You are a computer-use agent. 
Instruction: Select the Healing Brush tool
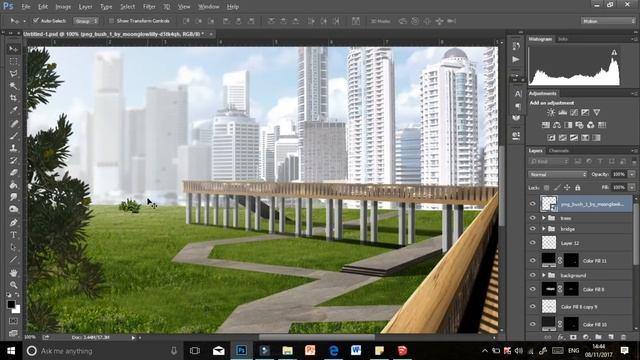tap(13, 123)
